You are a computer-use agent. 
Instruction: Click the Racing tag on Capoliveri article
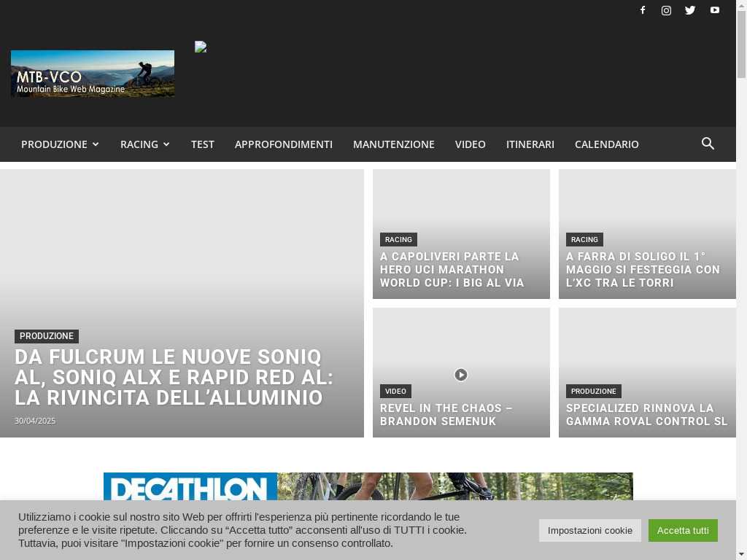(398, 239)
